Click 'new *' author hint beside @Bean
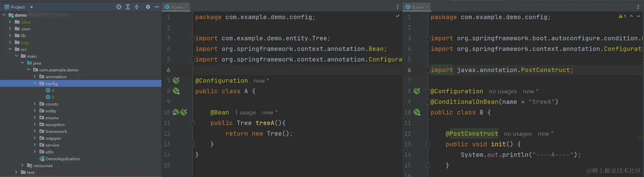 pos(270,112)
